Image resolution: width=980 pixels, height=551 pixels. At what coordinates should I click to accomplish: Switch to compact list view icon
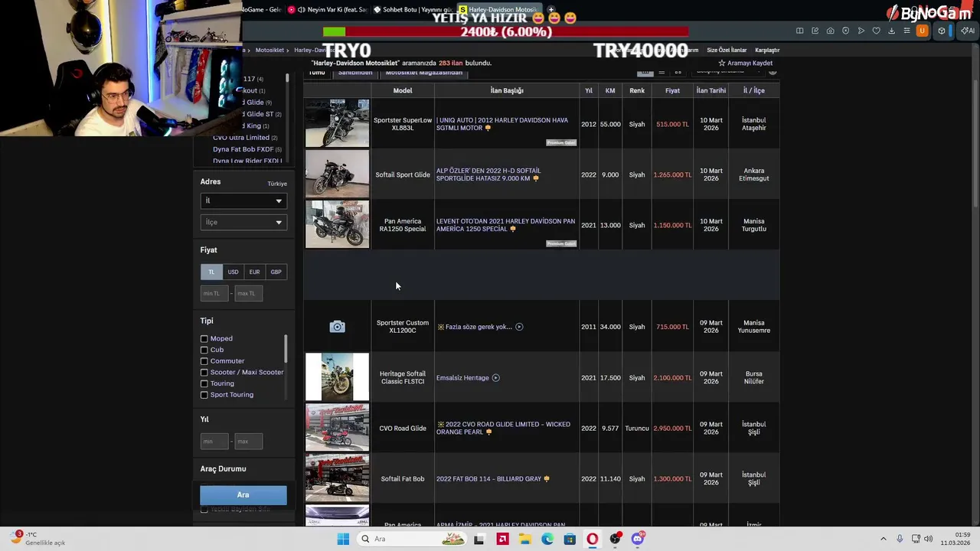point(661,72)
